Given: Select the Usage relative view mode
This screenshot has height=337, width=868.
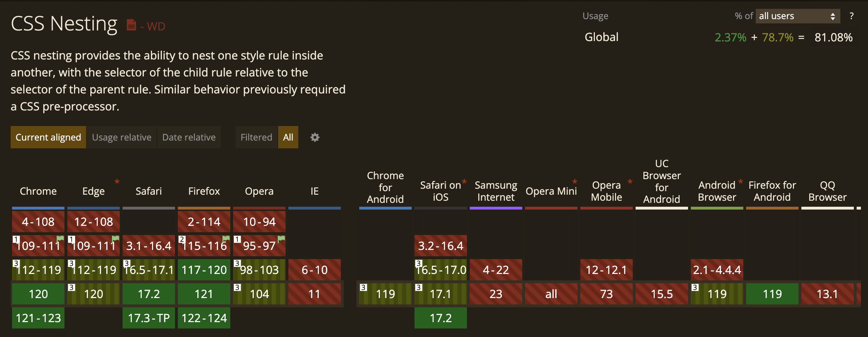Looking at the screenshot, I should [122, 137].
